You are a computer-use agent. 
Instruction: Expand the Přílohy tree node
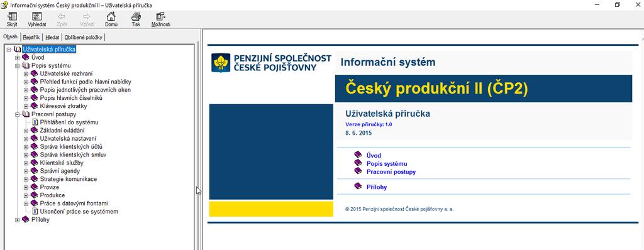pos(17,220)
